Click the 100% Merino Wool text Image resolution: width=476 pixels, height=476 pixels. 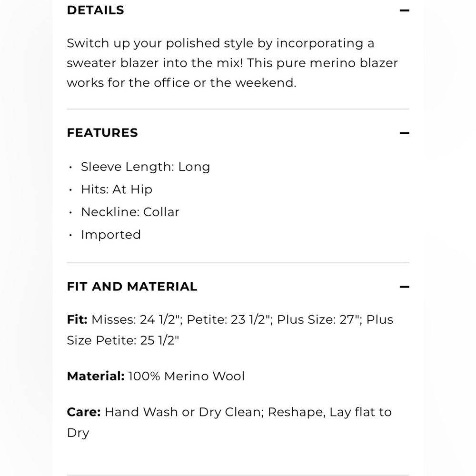coord(187,376)
